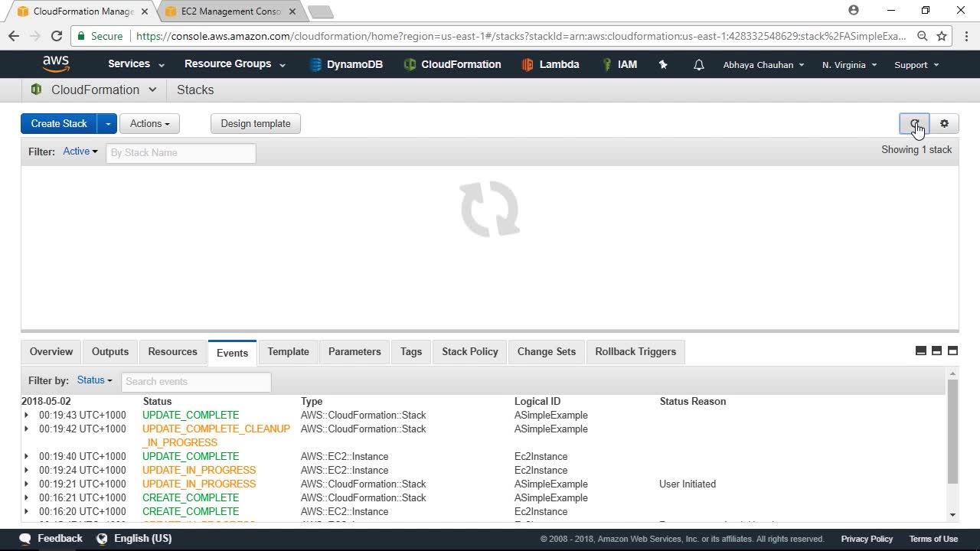
Task: Switch to the Change Sets tab
Action: click(x=547, y=351)
